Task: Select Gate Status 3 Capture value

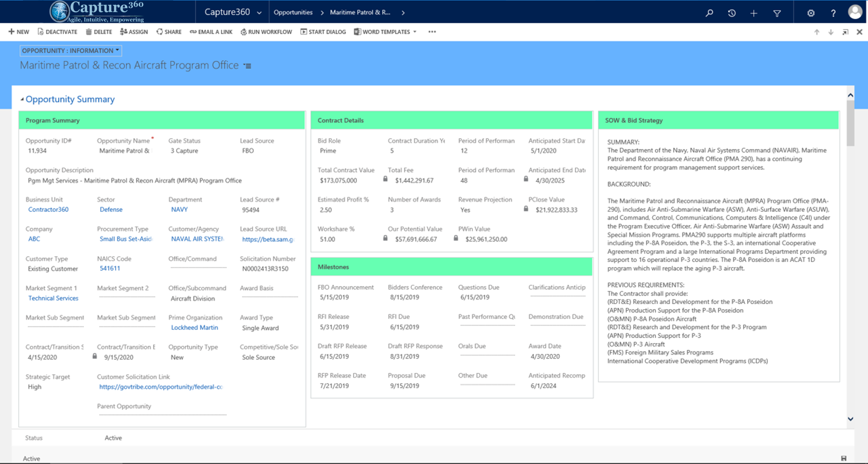Action: (x=184, y=151)
